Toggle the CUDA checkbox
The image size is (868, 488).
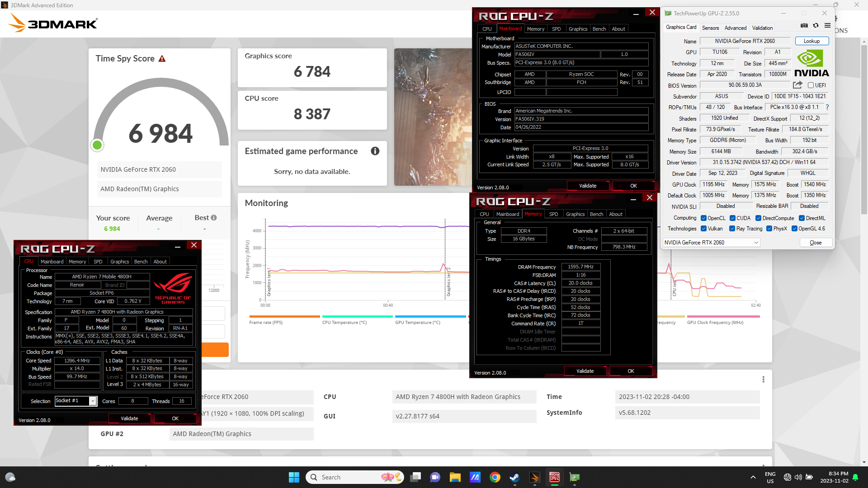point(732,218)
